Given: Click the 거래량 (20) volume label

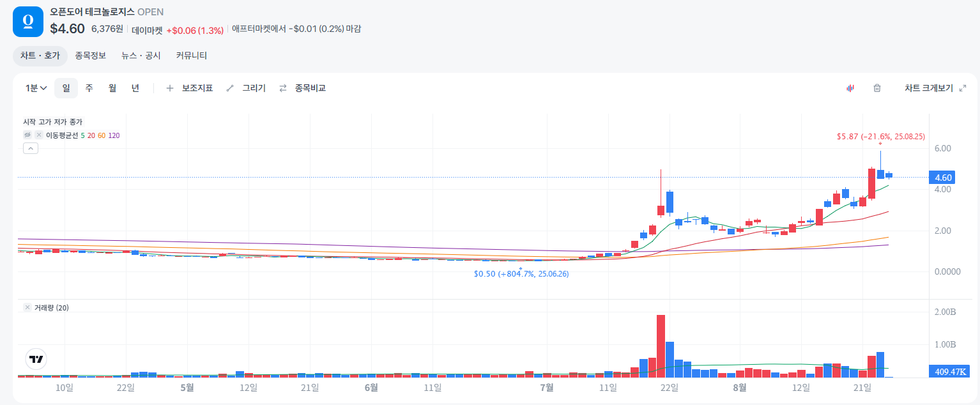Looking at the screenshot, I should point(51,308).
